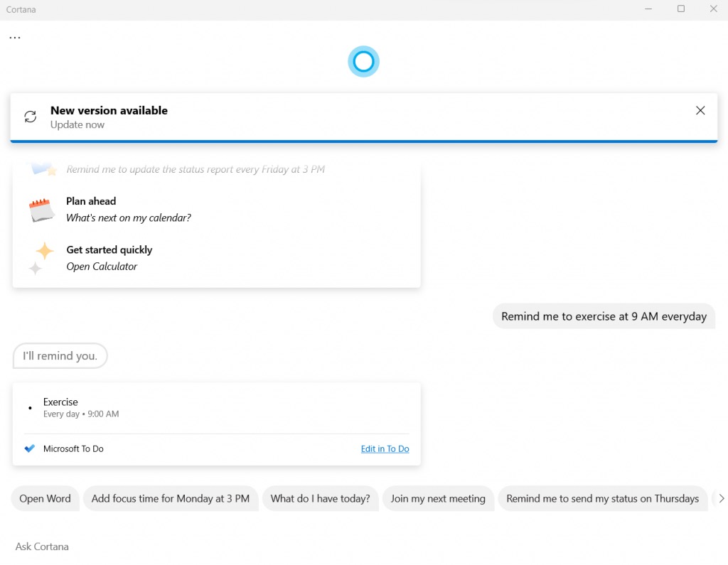Open the three-dots menu in Cortana
This screenshot has height=565, width=728.
click(15, 37)
